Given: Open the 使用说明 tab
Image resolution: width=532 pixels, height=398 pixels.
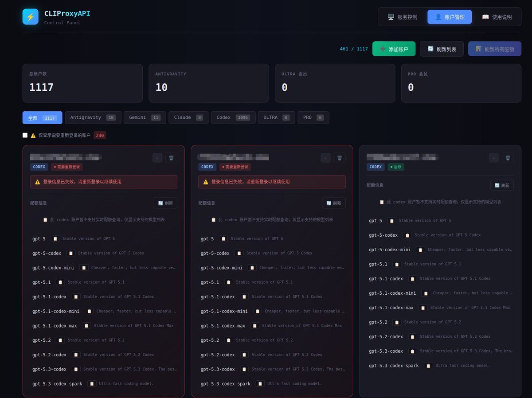Looking at the screenshot, I should coord(497,17).
